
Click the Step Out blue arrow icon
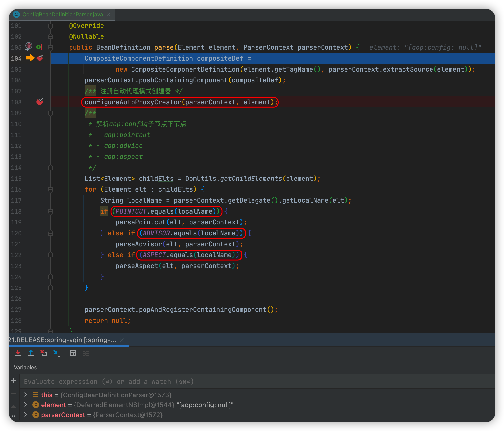pos(31,353)
